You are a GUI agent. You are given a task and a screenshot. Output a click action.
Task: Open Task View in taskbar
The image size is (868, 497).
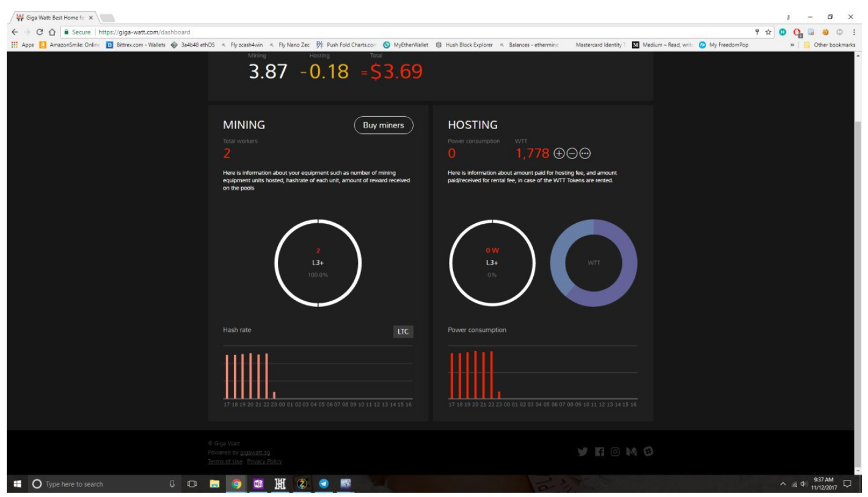192,484
